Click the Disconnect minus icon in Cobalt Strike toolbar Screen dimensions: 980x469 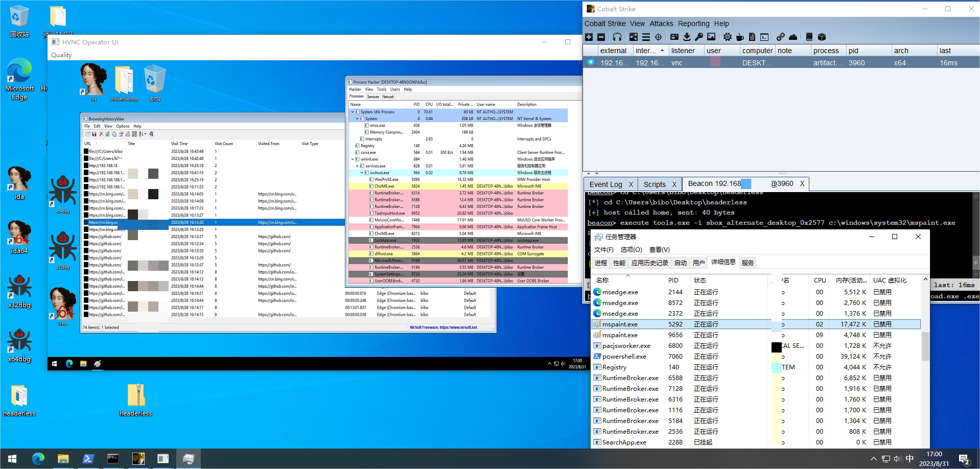[601, 37]
